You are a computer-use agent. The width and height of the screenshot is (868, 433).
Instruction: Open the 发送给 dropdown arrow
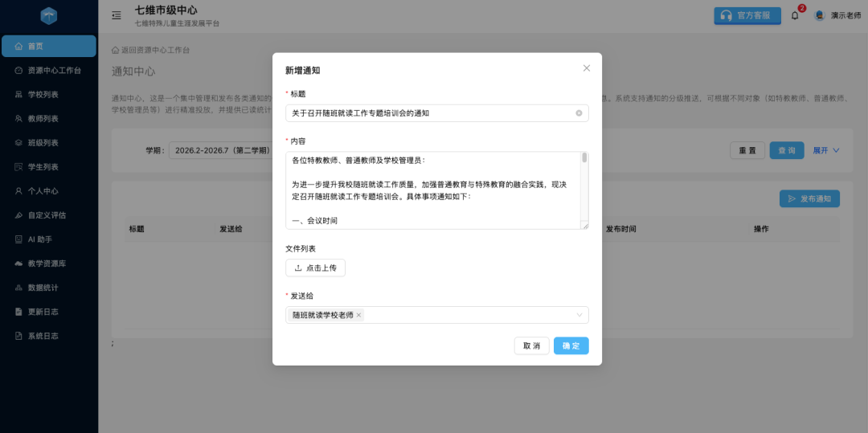579,315
